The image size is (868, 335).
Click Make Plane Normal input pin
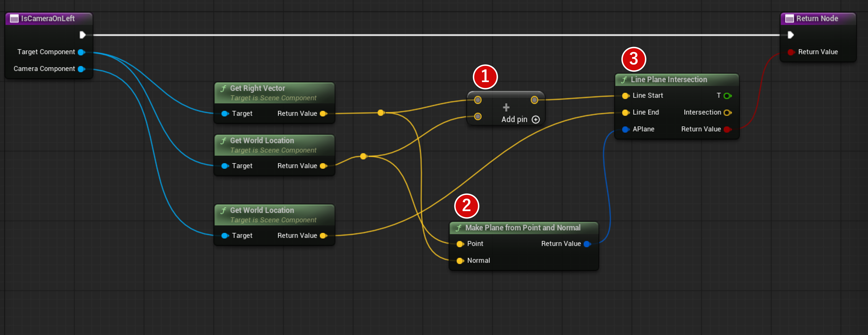click(460, 260)
